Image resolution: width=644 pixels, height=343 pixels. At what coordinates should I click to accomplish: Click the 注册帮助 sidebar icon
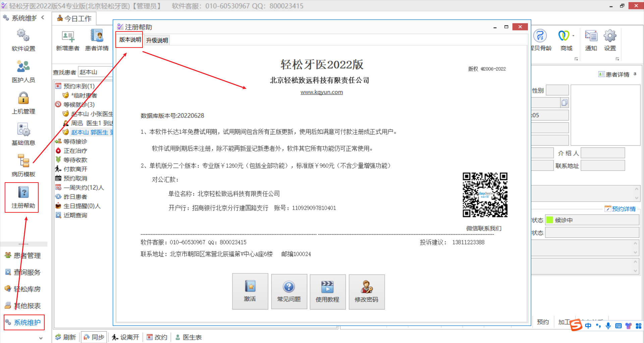click(23, 198)
